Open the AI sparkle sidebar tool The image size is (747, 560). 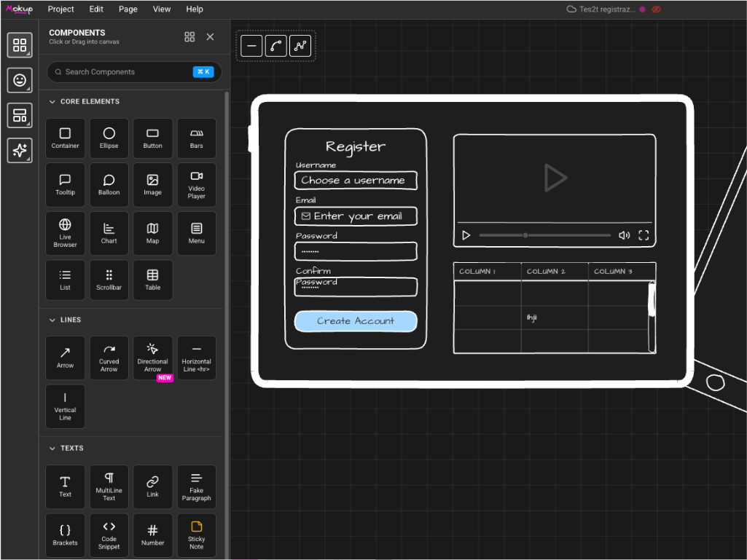coord(20,151)
